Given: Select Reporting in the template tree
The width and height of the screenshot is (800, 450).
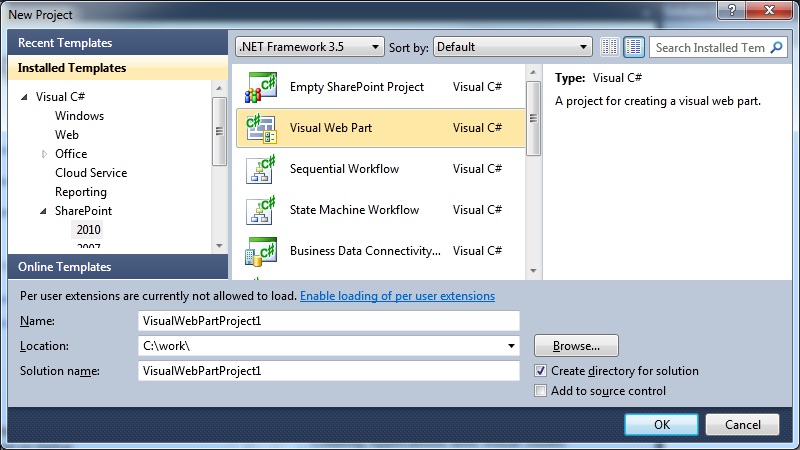Looking at the screenshot, I should 81,192.
